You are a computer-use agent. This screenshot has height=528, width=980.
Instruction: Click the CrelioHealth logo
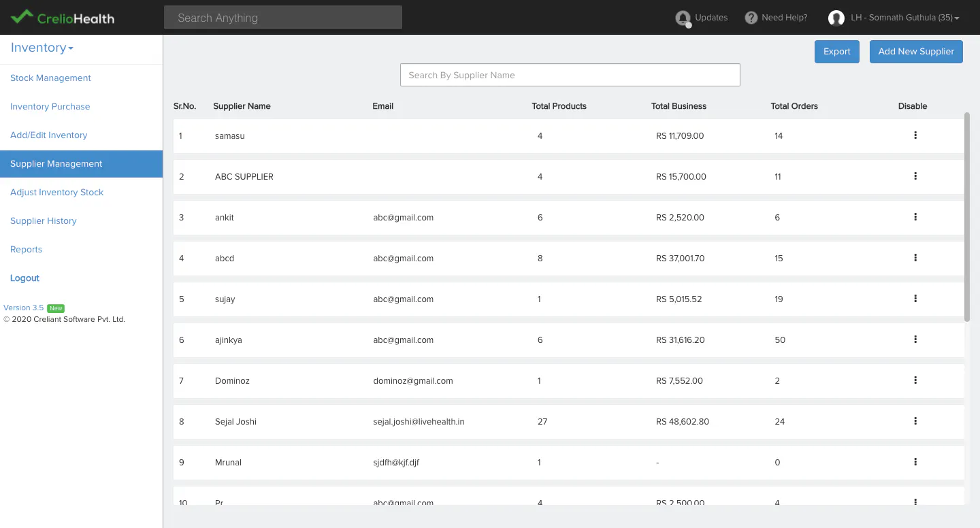(63, 17)
